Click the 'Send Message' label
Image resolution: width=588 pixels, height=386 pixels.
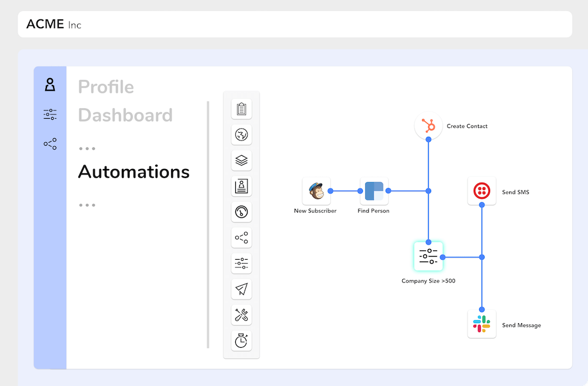(522, 325)
